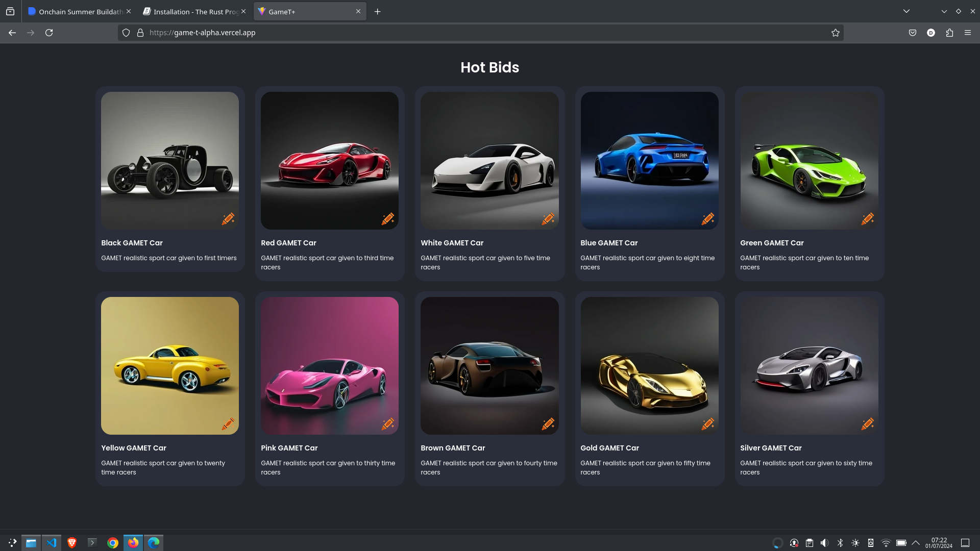Click the pencil icon on Black GAMET Car
Viewport: 980px width, 551px height.
point(228,219)
